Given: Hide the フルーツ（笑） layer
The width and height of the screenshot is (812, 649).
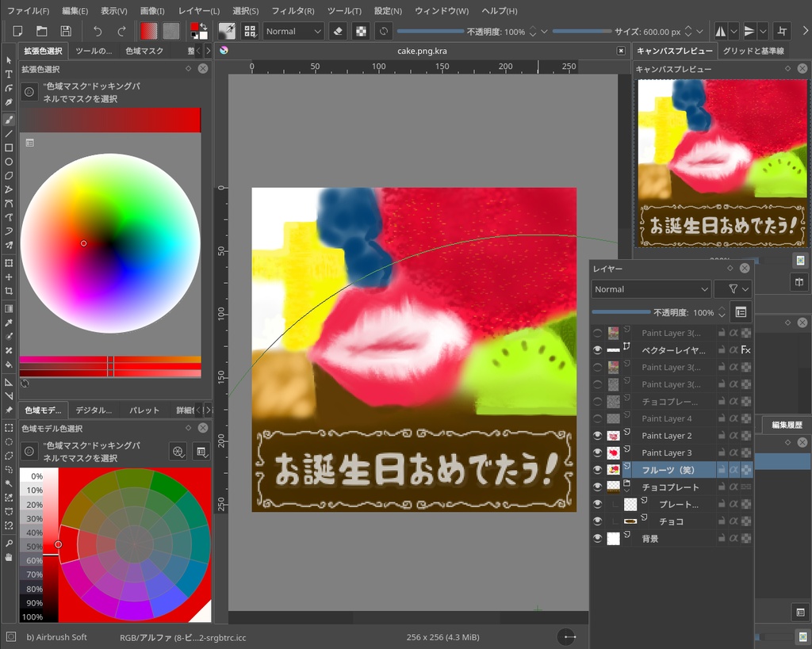Looking at the screenshot, I should tap(598, 470).
